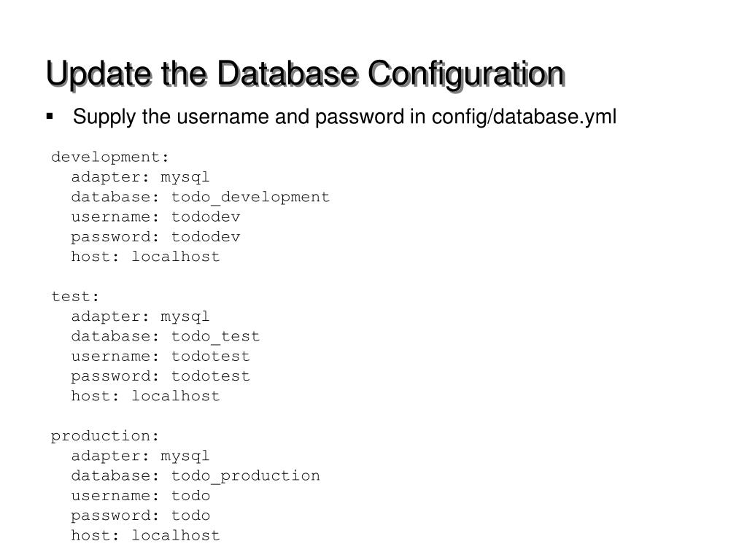
Task: Click the todo_development database value
Action: (251, 197)
